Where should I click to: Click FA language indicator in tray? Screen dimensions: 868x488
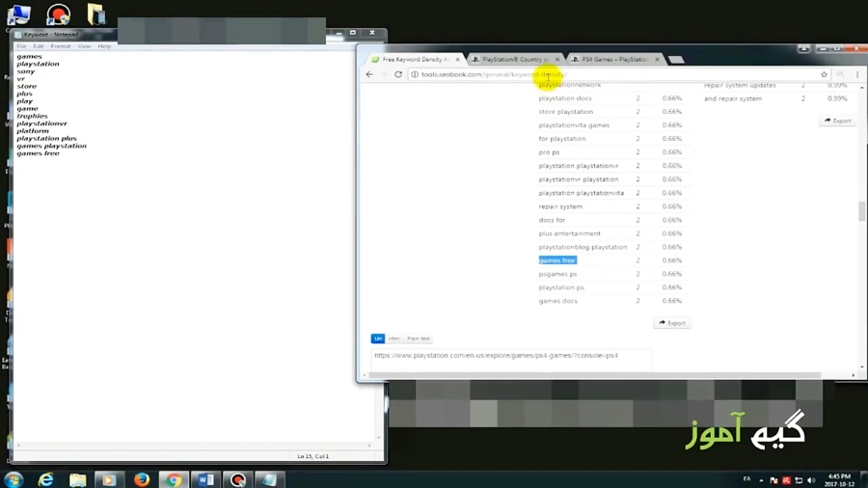coord(746,479)
